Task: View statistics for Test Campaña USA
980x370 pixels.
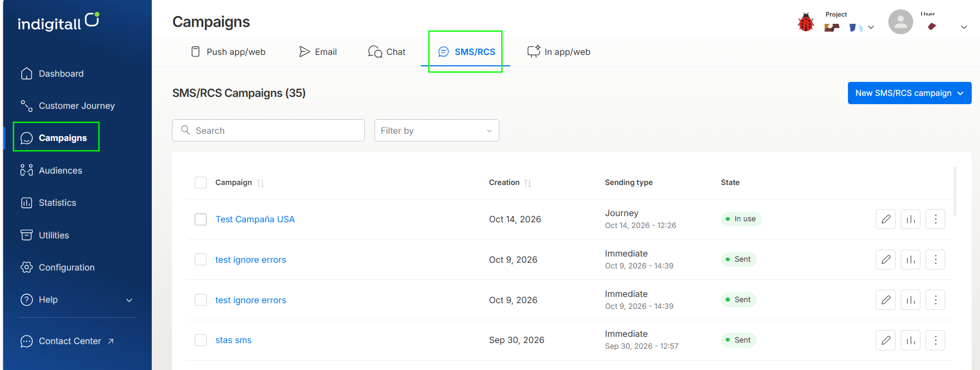Action: point(911,219)
